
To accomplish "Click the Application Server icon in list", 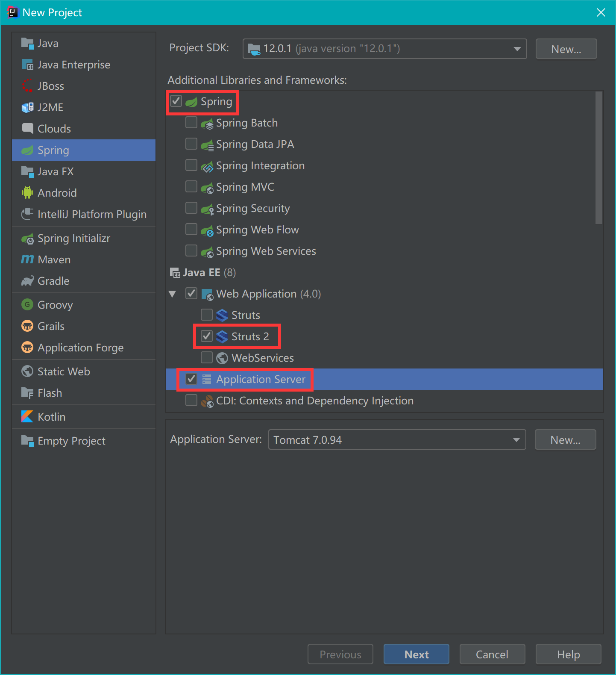I will tap(207, 379).
